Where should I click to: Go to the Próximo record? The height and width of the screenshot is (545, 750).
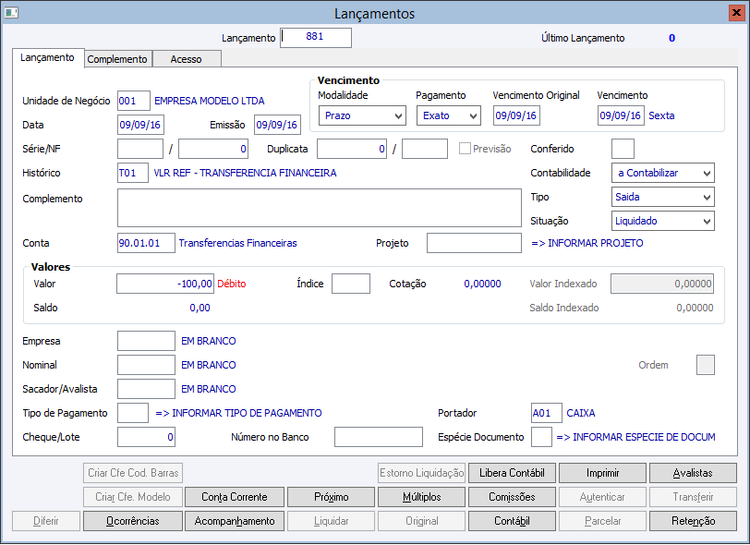point(330,497)
